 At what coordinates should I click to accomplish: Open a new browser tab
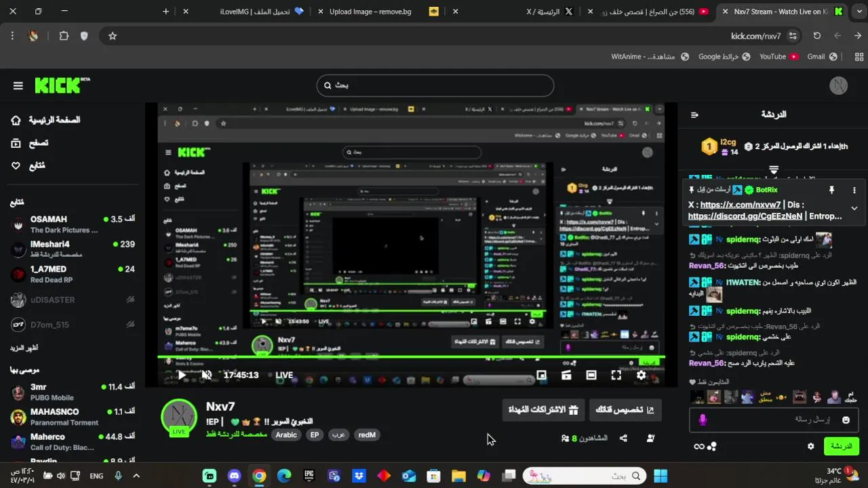pyautogui.click(x=166, y=12)
